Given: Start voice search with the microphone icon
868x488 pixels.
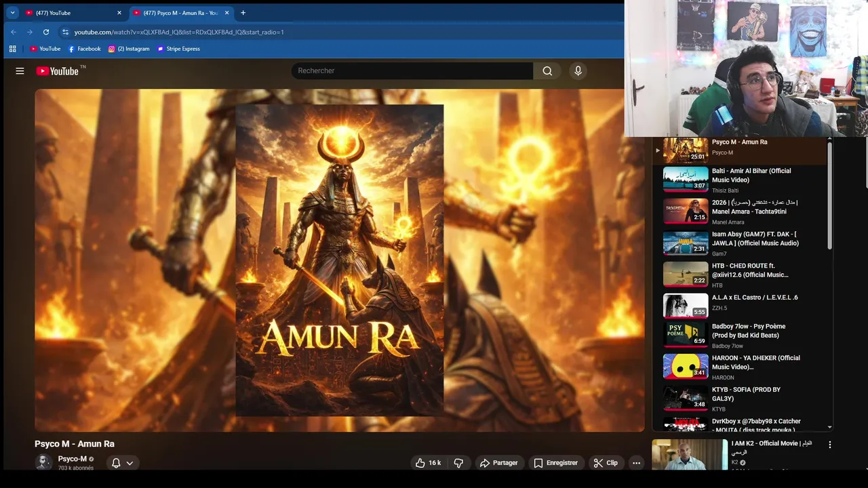Looking at the screenshot, I should 578,71.
